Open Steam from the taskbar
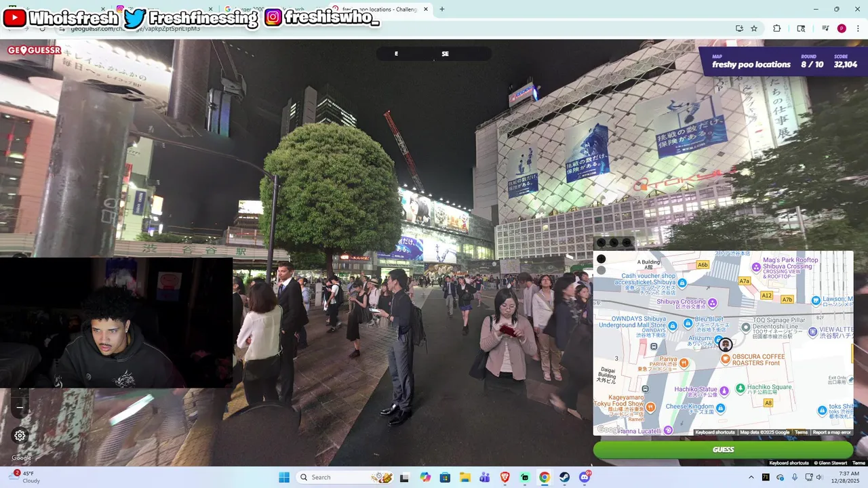868x488 pixels. point(564,477)
